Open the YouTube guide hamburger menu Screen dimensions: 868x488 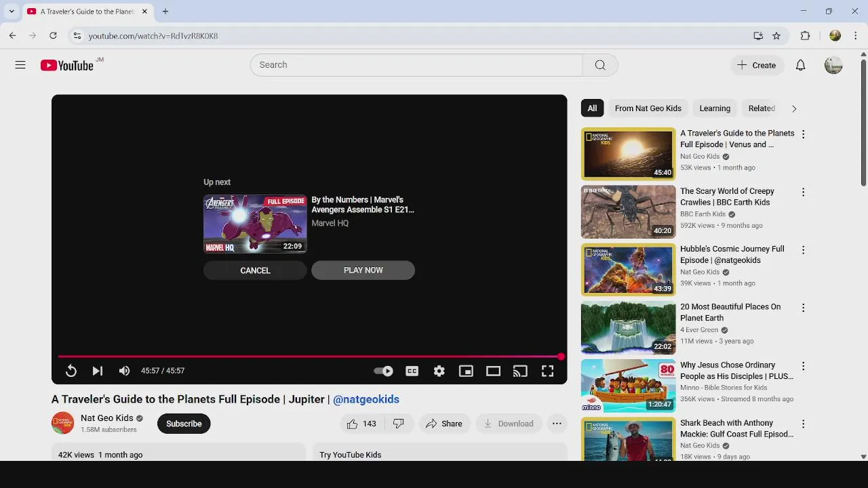click(20, 65)
